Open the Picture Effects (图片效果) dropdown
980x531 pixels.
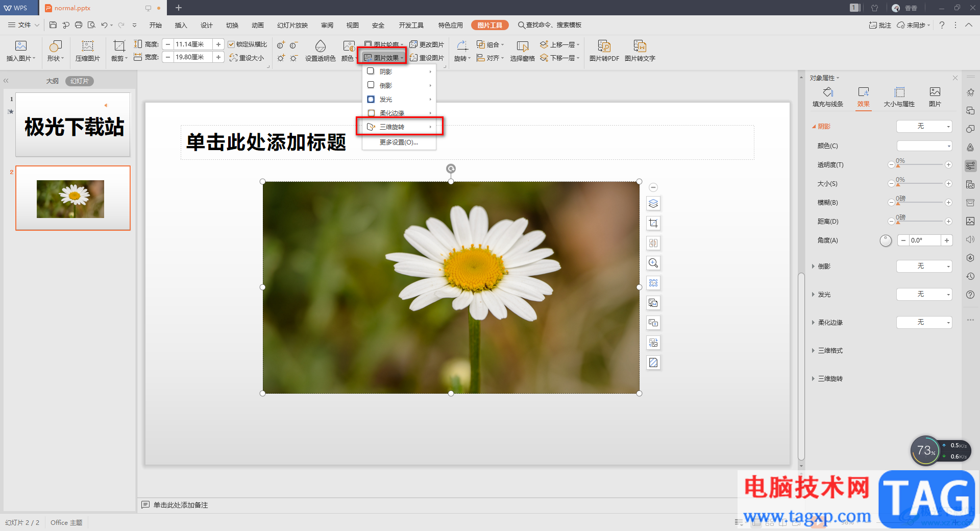(x=383, y=58)
